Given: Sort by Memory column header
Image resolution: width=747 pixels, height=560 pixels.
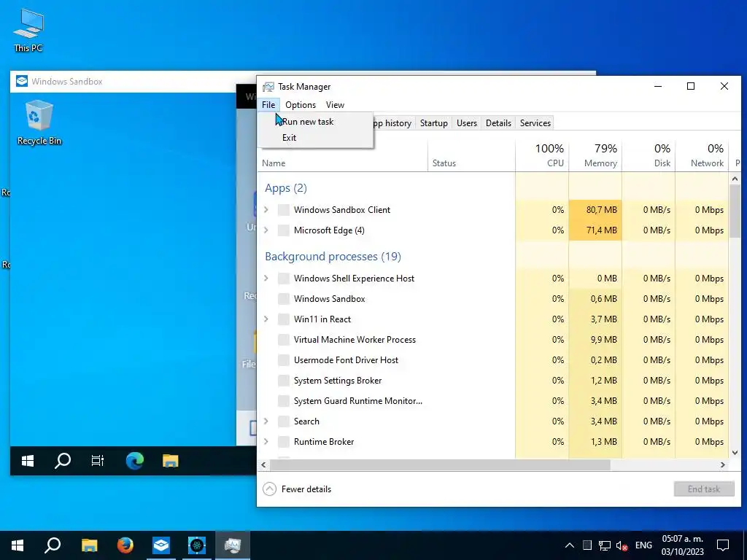Looking at the screenshot, I should pyautogui.click(x=595, y=156).
